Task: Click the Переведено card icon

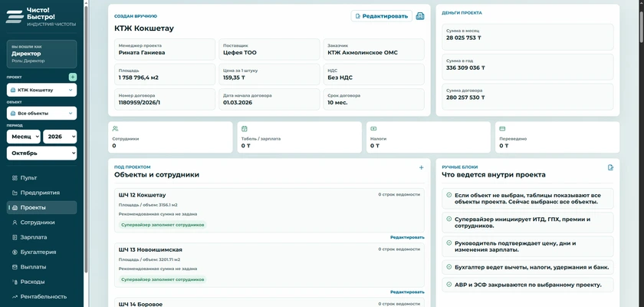Action: pos(502,129)
